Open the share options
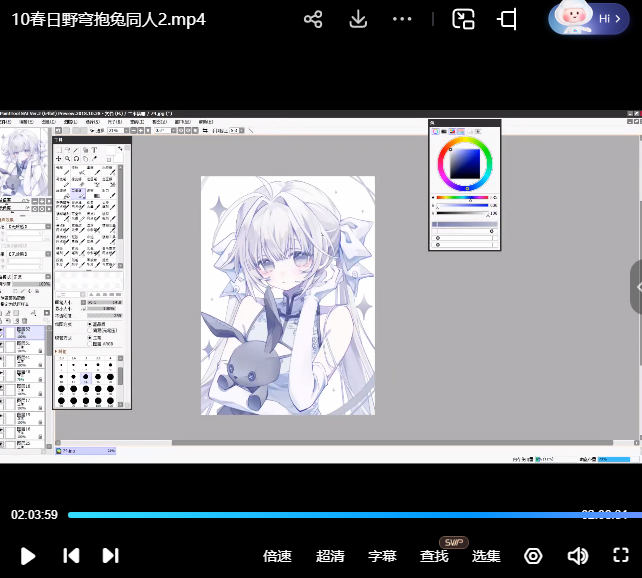Image resolution: width=642 pixels, height=578 pixels. 313,19
